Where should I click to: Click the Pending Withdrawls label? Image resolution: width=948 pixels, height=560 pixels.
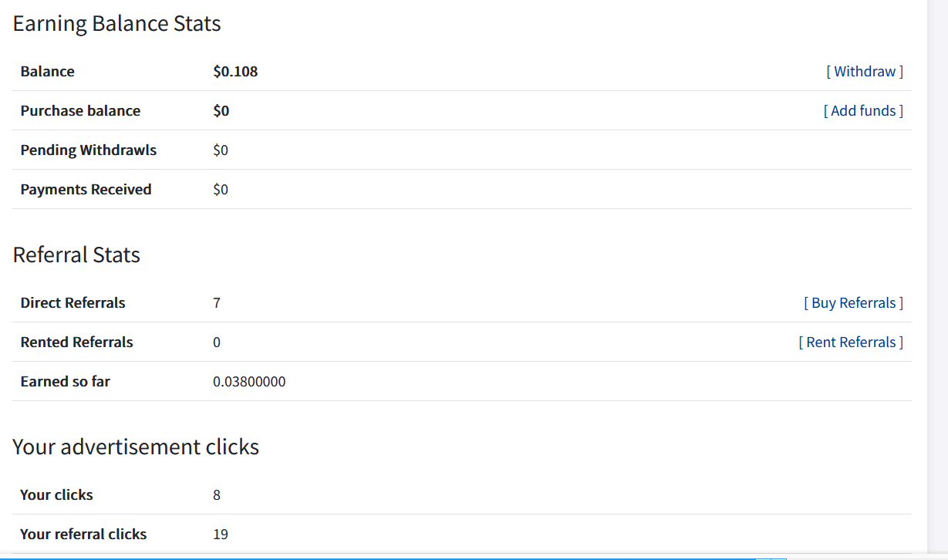pos(89,150)
